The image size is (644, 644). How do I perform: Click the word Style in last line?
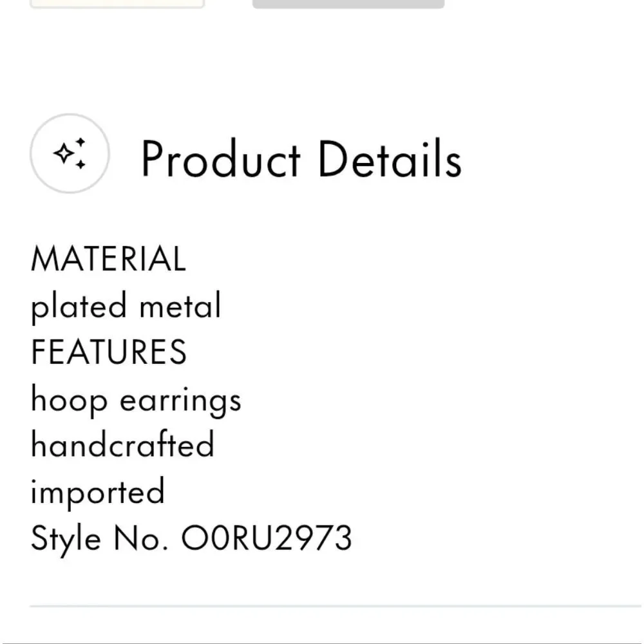(66, 540)
